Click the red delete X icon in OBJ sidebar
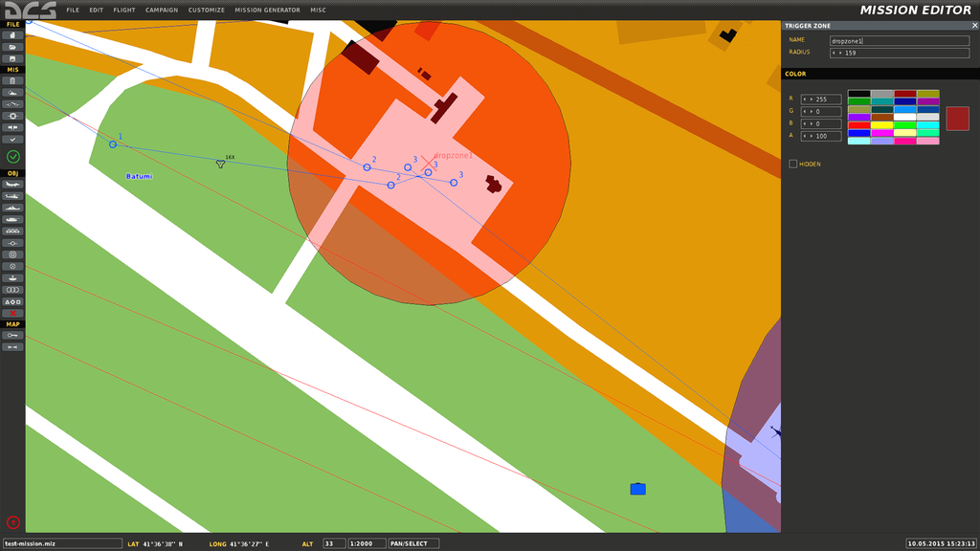This screenshot has height=551, width=980. click(x=13, y=313)
